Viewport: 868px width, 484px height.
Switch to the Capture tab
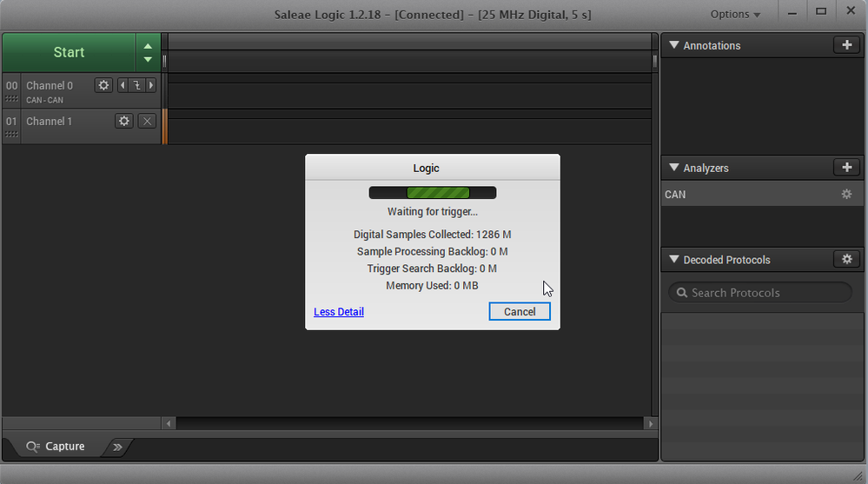click(x=65, y=447)
